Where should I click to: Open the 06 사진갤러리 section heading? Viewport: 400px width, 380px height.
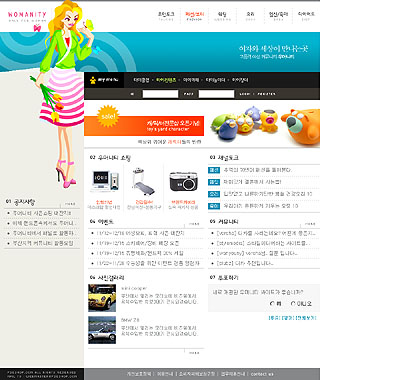coord(107,278)
